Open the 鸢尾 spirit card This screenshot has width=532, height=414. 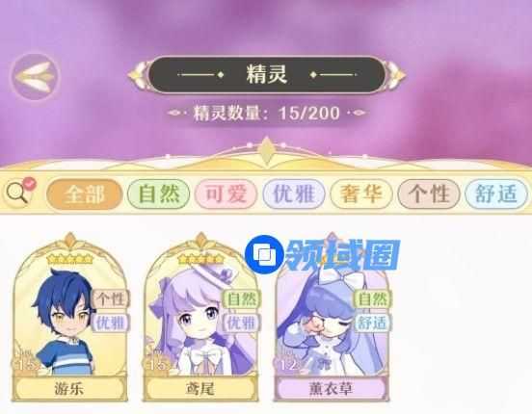[200, 318]
